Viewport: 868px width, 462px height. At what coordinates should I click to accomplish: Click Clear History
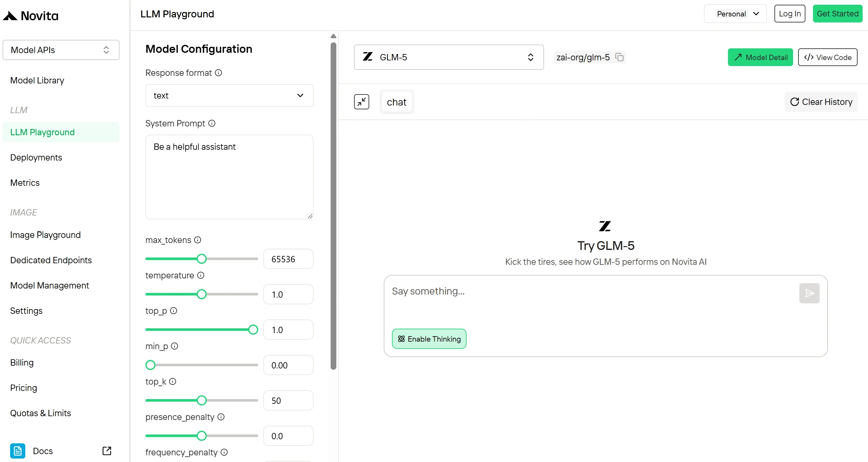pos(821,102)
